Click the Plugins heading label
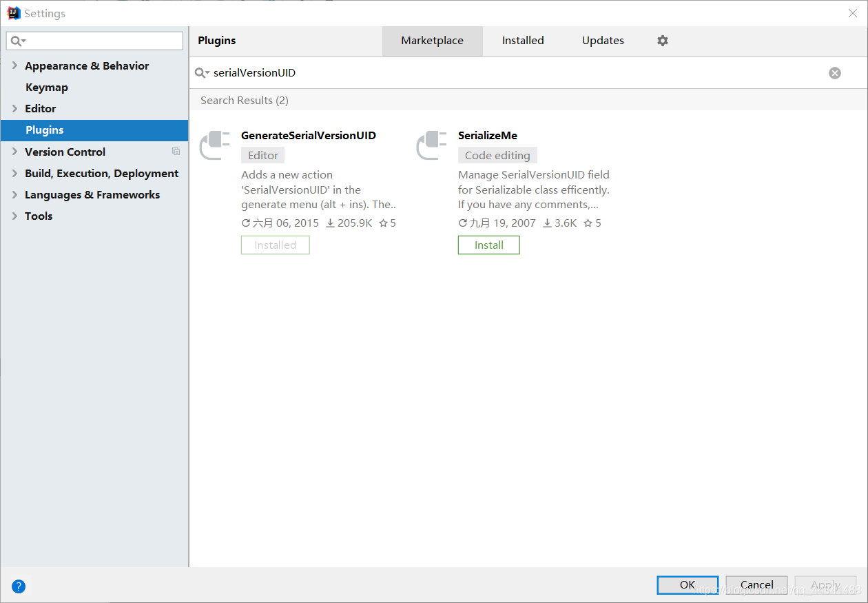Screen dimensions: 868x603 coord(217,41)
